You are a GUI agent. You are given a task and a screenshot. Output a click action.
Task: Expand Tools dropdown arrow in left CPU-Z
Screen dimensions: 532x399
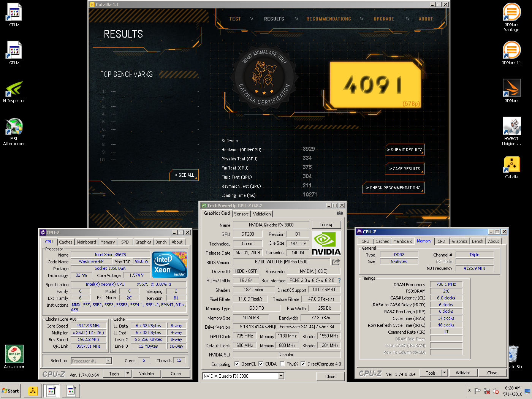[x=128, y=374]
